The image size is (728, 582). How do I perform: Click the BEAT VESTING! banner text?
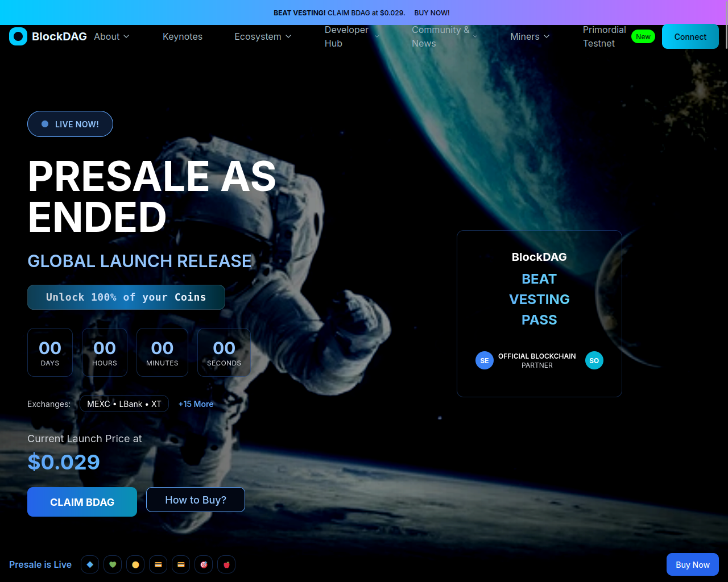tap(300, 13)
